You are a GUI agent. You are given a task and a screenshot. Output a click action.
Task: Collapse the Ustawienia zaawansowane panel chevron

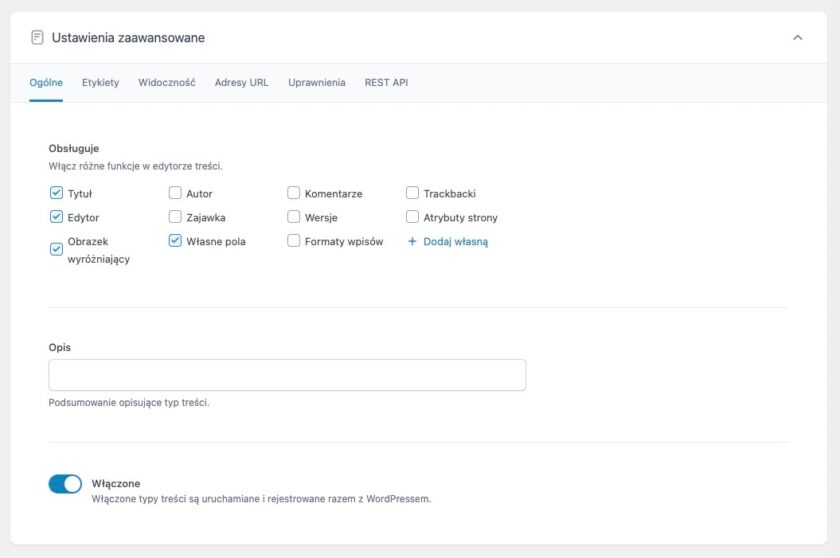[x=797, y=37]
